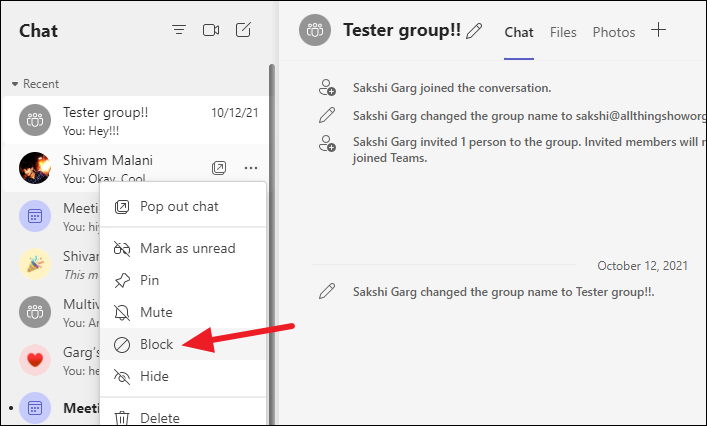
Task: Pop out Shivam Malani chat via row icon
Action: pos(219,168)
